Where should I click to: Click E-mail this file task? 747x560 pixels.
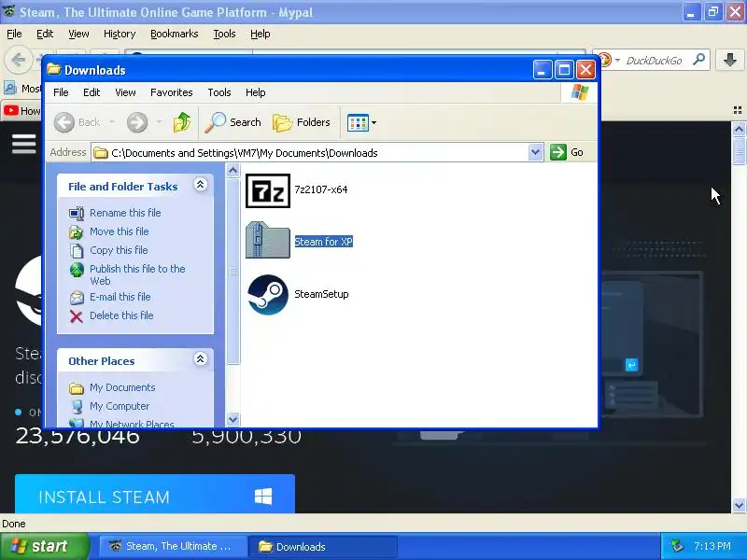[120, 297]
